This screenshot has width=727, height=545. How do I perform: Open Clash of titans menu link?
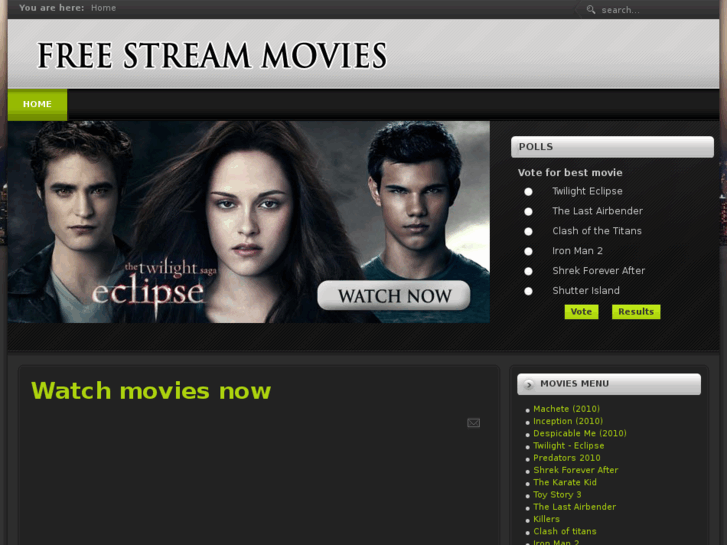tap(565, 531)
